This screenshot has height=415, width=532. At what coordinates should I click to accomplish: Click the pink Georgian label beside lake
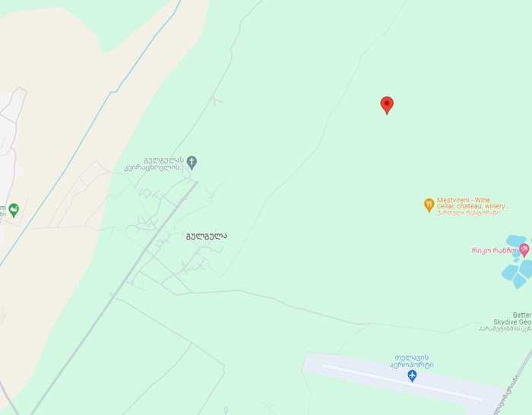click(495, 250)
